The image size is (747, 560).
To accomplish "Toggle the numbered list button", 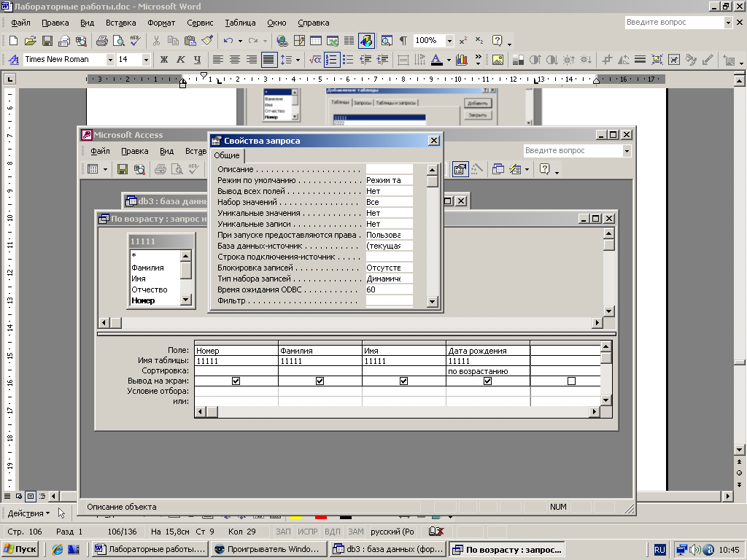I will [x=332, y=60].
